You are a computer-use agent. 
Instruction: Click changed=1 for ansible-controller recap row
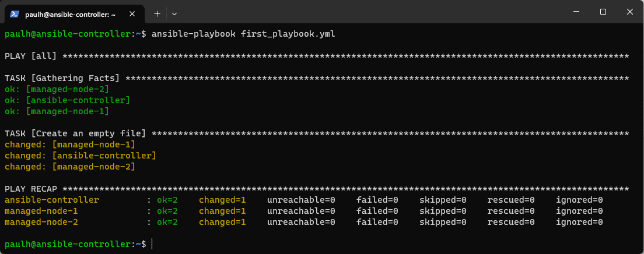click(223, 200)
